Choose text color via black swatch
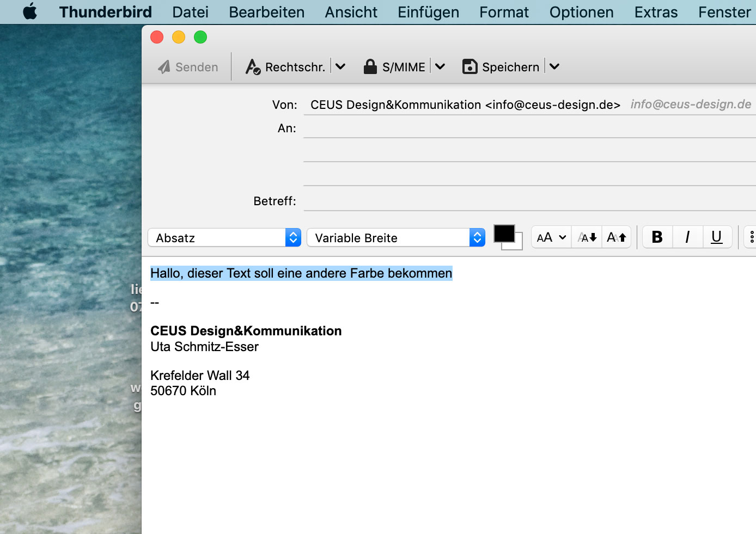Image resolution: width=756 pixels, height=534 pixels. coord(504,234)
